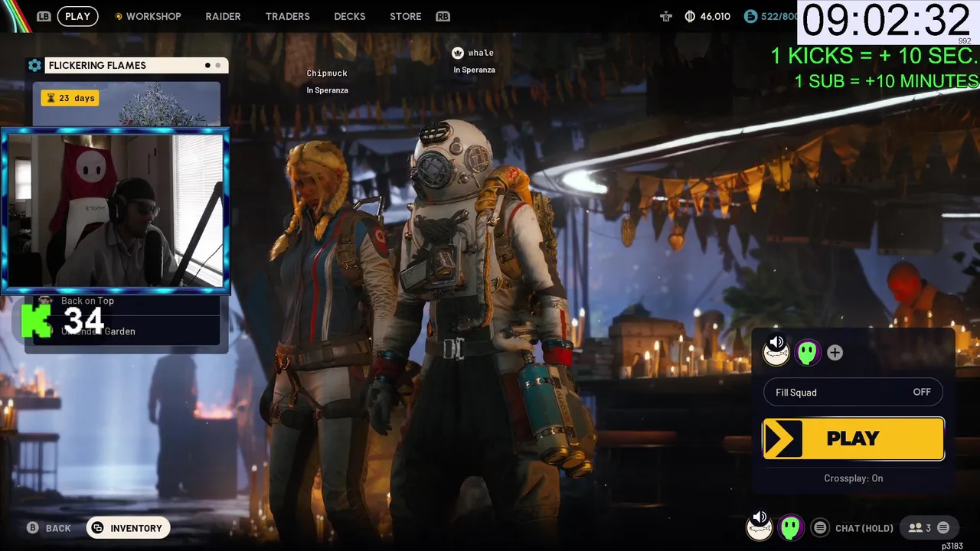Open the INVENTORY button
This screenshot has width=980, height=551.
click(128, 528)
